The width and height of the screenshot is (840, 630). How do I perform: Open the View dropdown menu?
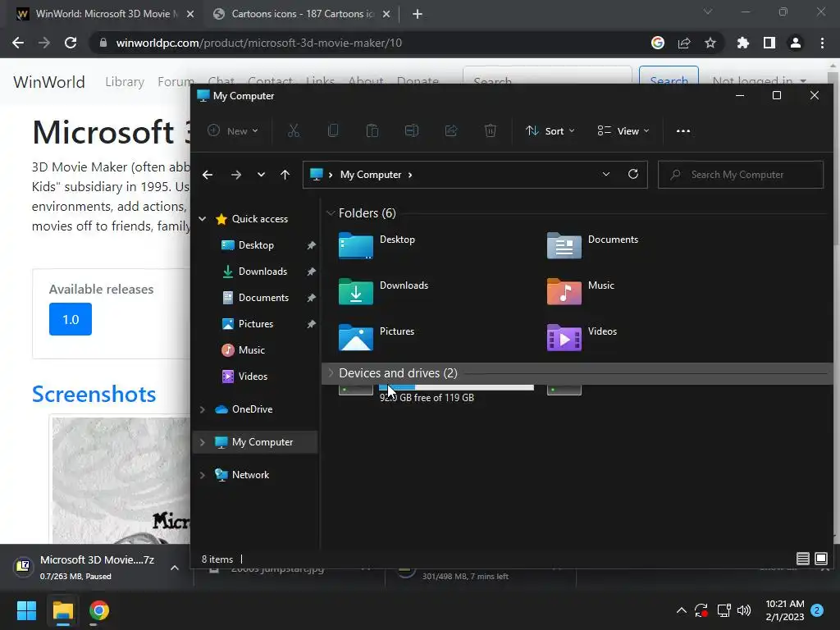tap(623, 130)
